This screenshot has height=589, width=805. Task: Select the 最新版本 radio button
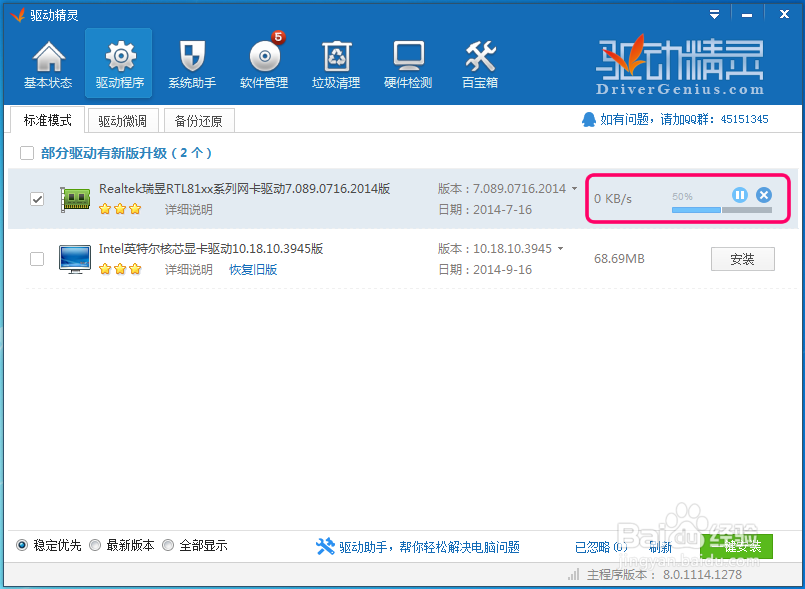95,545
